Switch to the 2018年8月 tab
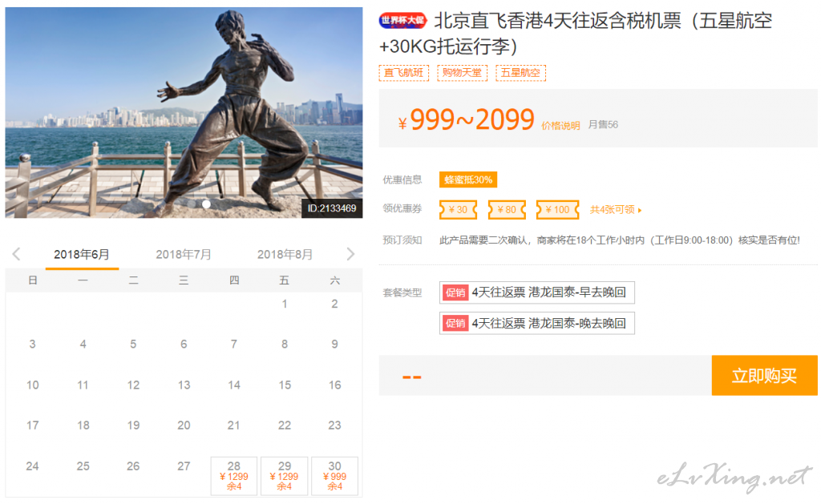Image resolution: width=821 pixels, height=504 pixels. tap(285, 254)
